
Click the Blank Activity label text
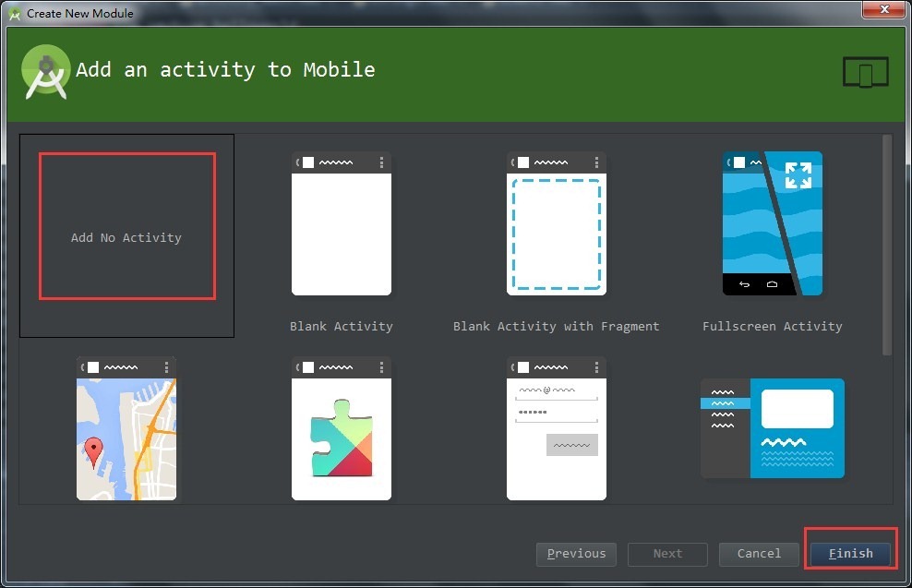click(342, 326)
